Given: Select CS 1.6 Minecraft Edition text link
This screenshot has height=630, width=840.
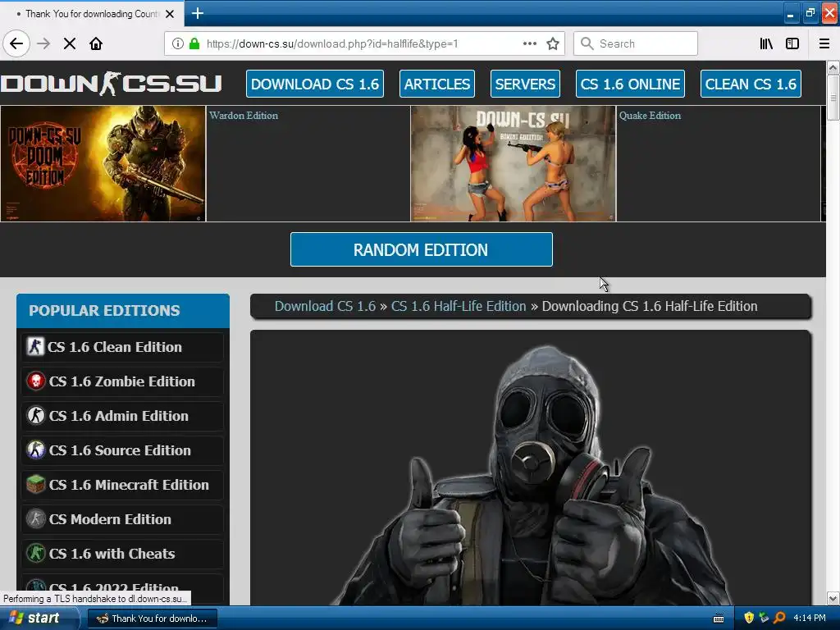Looking at the screenshot, I should click(x=129, y=485).
